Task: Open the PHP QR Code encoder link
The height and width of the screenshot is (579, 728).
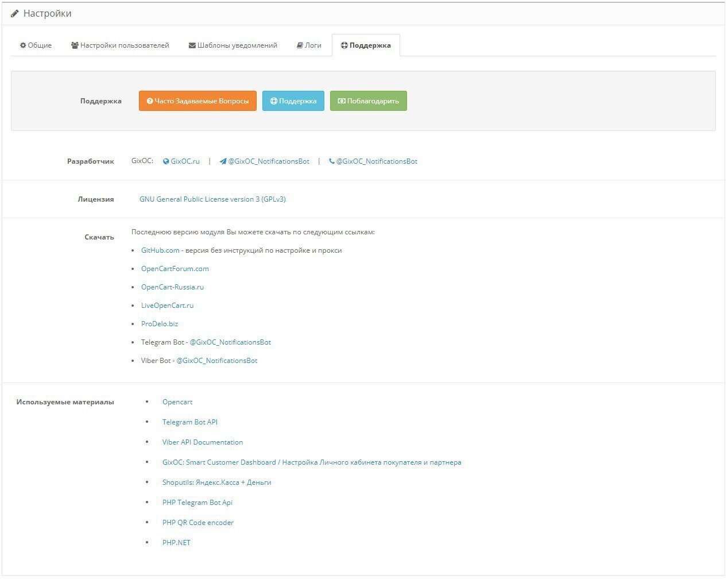Action: click(198, 523)
